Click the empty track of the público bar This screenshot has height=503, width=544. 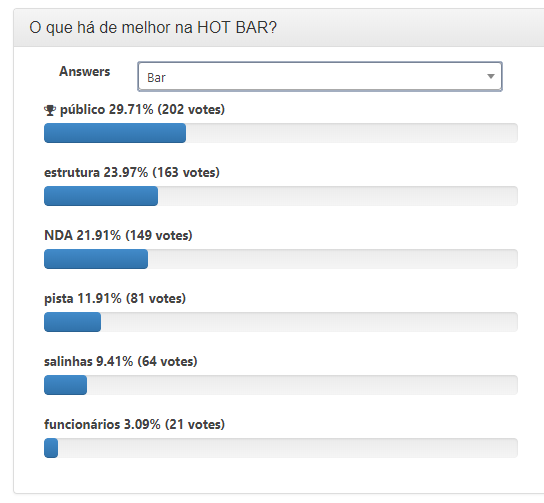[x=351, y=133]
